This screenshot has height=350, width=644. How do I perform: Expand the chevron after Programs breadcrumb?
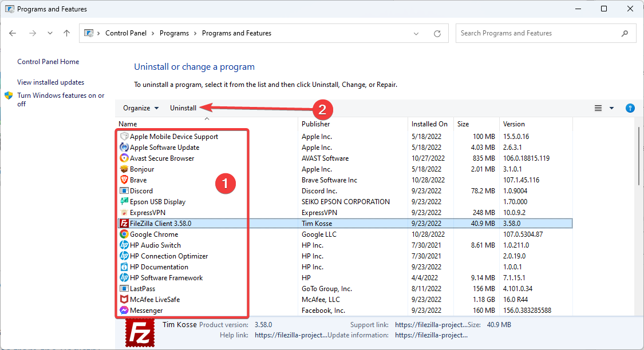(196, 33)
